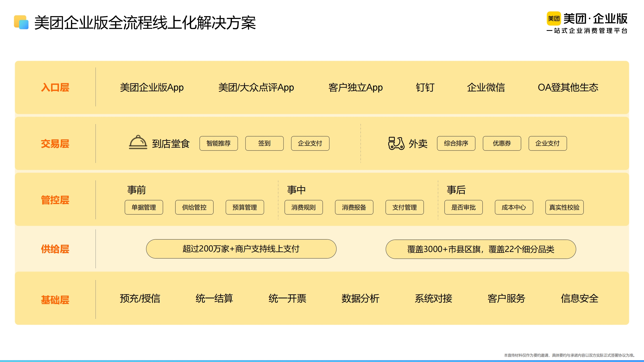Image resolution: width=644 pixels, height=362 pixels.
Task: Click the 供给层 row label
Action: point(55,249)
